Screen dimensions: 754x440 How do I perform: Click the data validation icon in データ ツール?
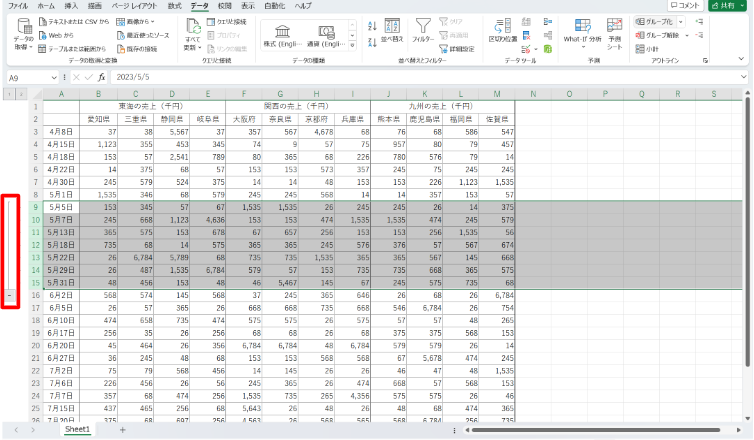(x=526, y=49)
